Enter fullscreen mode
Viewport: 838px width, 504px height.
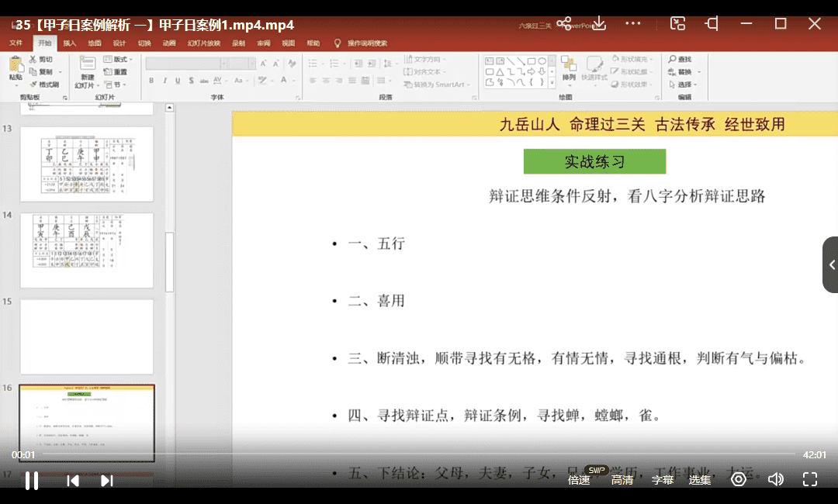coord(809,480)
